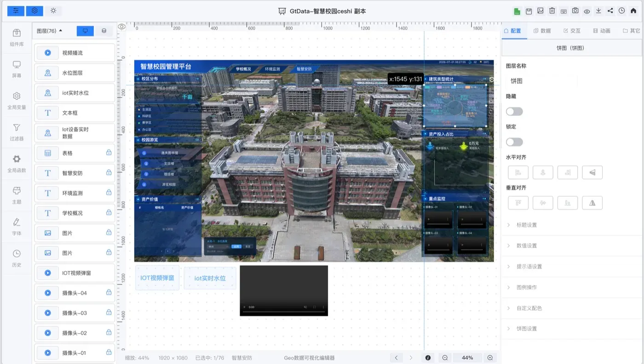Open the 主题 theme sidebar item
The height and width of the screenshot is (364, 644).
click(17, 195)
